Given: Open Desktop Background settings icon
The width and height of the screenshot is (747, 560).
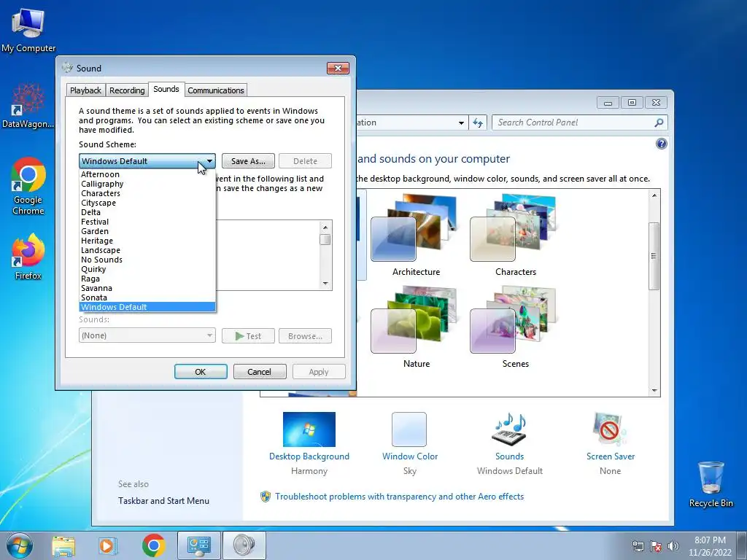Looking at the screenshot, I should pyautogui.click(x=309, y=429).
